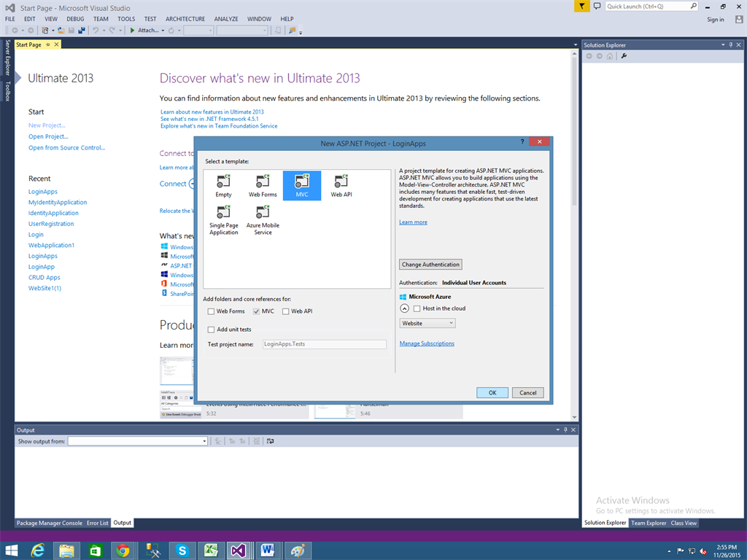Open the Website type dropdown
747x560 pixels.
click(427, 323)
